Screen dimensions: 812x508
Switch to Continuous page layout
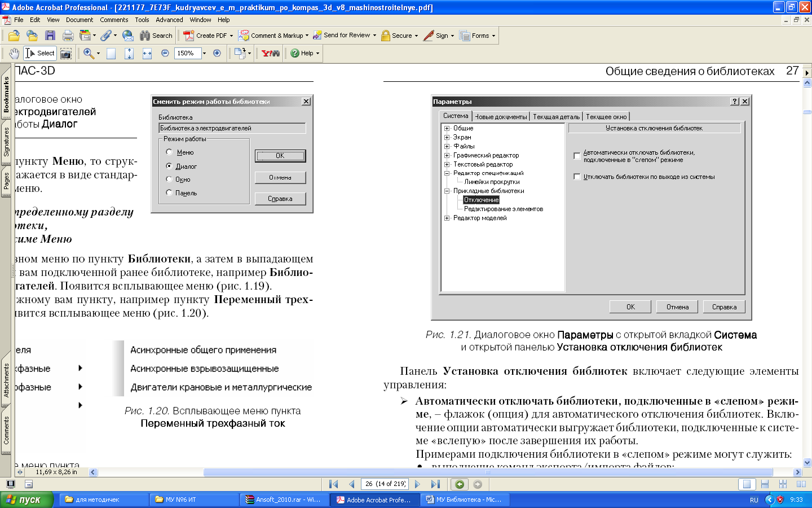coord(765,484)
